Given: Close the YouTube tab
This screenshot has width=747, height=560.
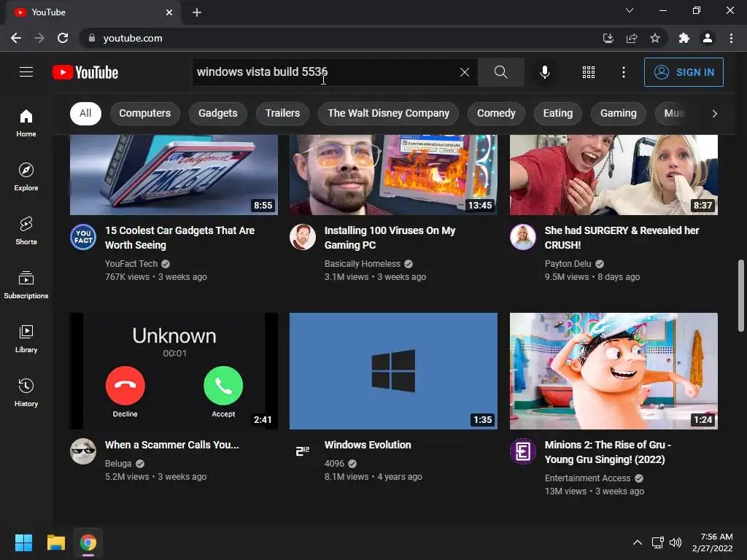Looking at the screenshot, I should tap(169, 12).
